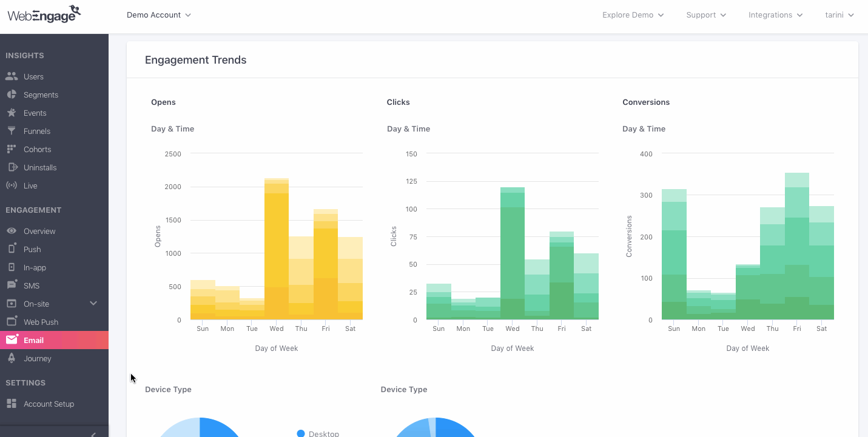Open engagement Overview
The width and height of the screenshot is (868, 437).
tap(39, 232)
